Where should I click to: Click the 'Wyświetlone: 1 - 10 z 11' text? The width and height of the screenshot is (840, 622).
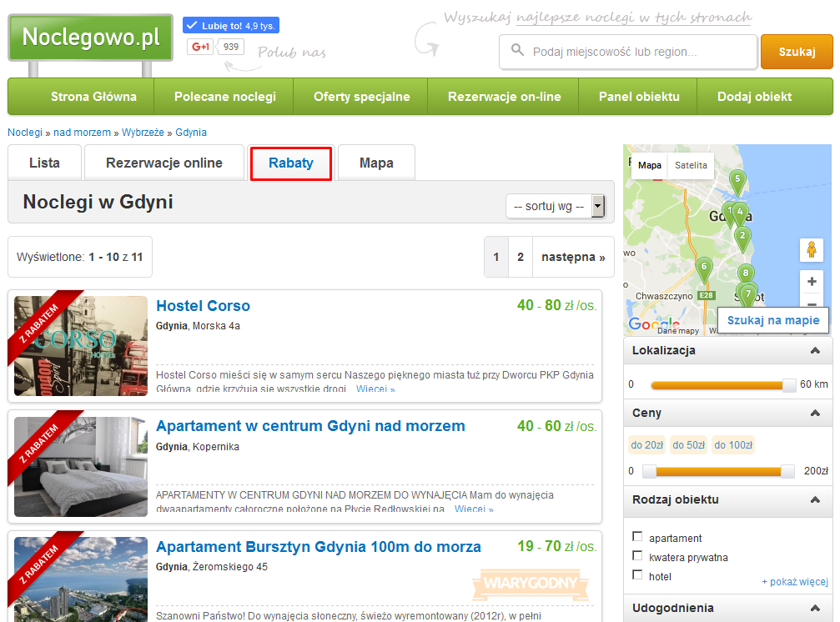pos(80,257)
